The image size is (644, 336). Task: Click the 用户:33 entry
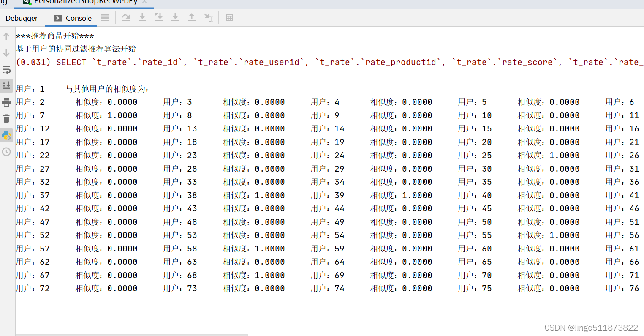click(x=180, y=182)
